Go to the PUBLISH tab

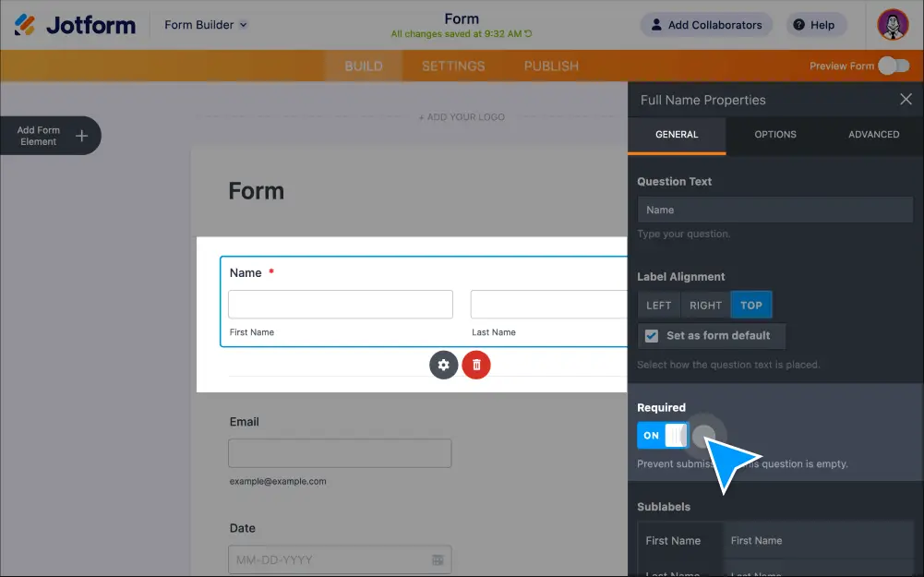point(549,66)
